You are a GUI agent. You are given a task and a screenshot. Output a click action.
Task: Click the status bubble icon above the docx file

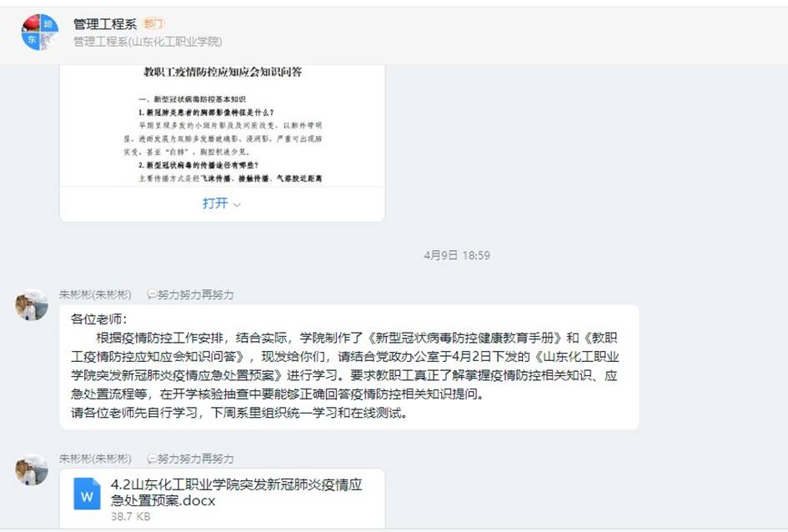pyautogui.click(x=152, y=459)
